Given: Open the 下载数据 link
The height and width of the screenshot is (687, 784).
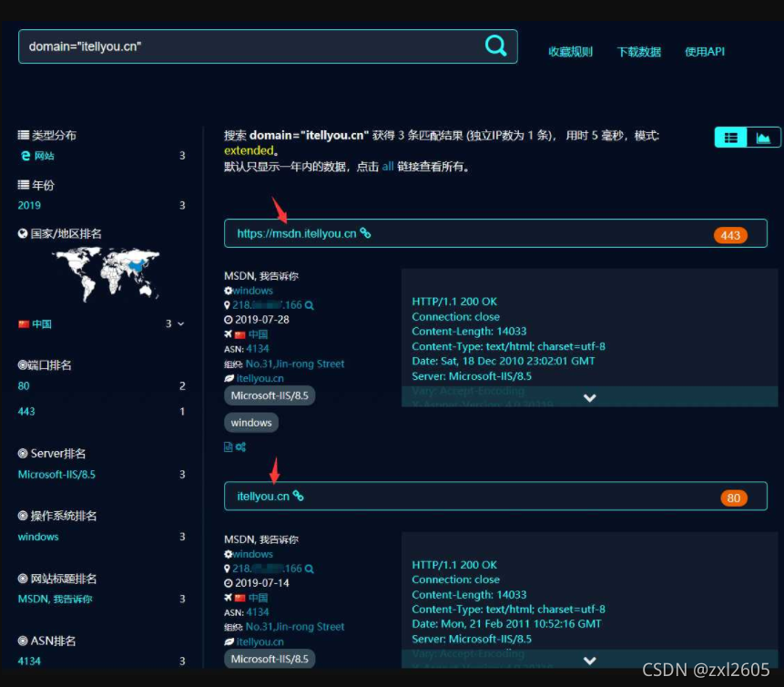Looking at the screenshot, I should click(x=638, y=52).
